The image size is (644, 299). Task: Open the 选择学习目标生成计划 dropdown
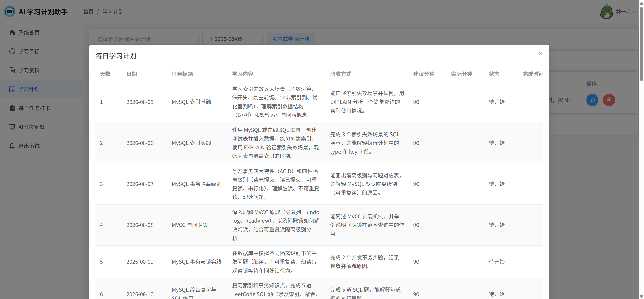tap(145, 39)
